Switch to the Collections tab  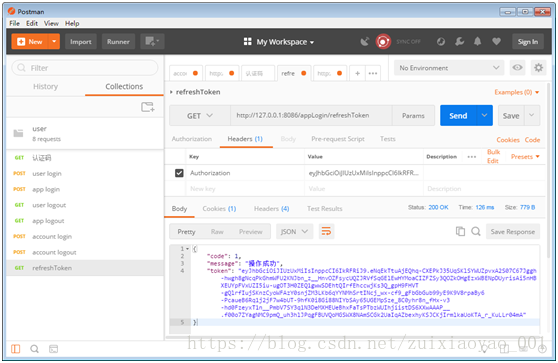[124, 86]
